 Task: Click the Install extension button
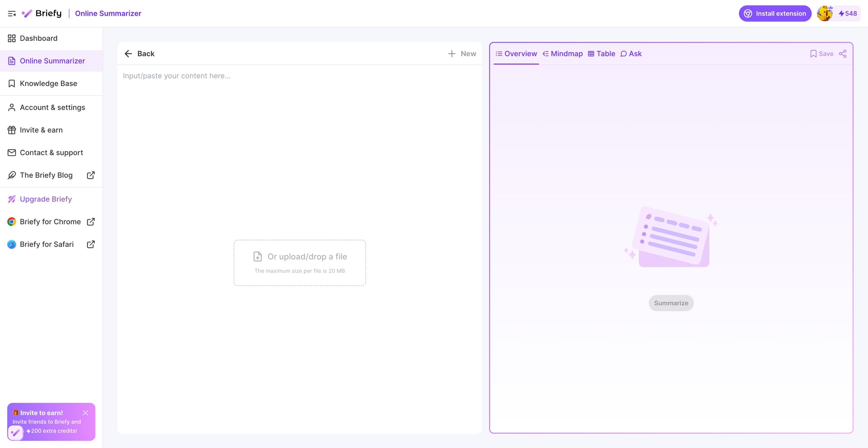(775, 13)
